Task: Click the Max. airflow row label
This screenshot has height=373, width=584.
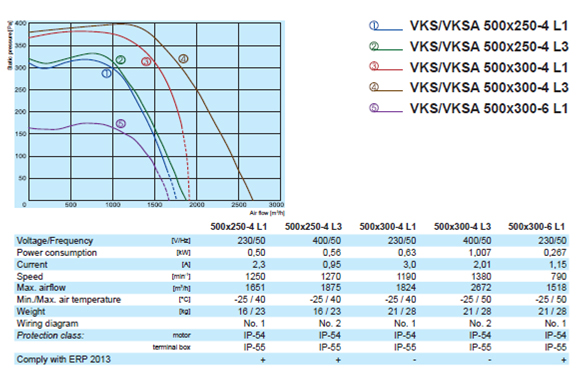Action: 41,288
